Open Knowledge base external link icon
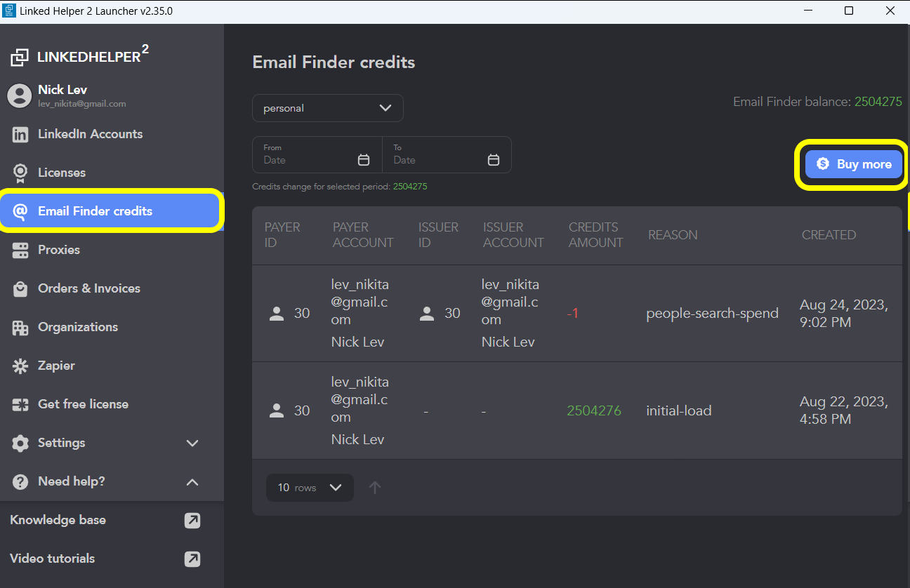910x588 pixels. tap(192, 520)
